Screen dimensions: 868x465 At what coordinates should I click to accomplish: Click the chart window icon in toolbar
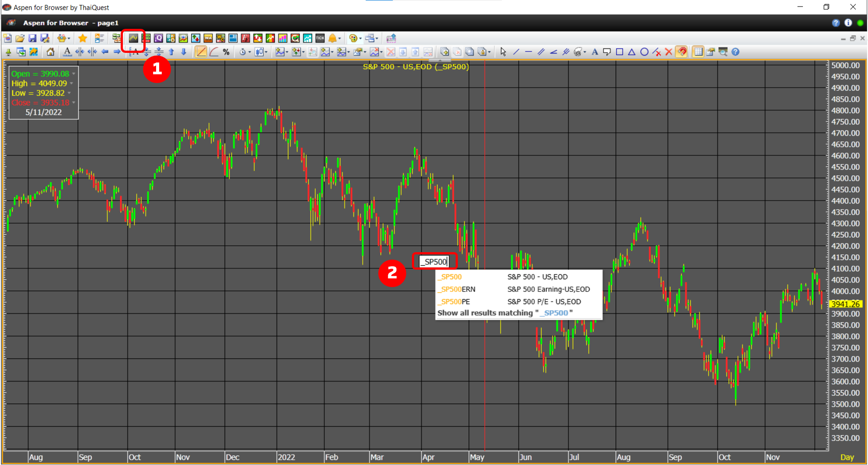(x=133, y=38)
